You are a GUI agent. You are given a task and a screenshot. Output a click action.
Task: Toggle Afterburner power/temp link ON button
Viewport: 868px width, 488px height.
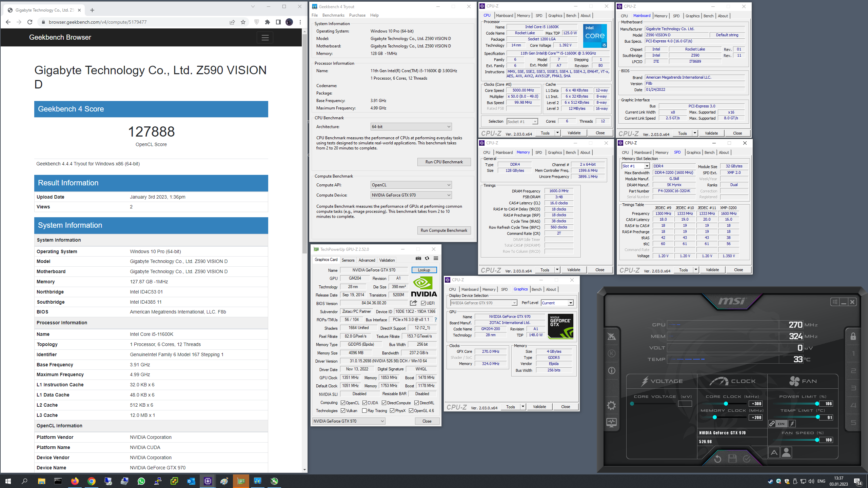tap(781, 424)
